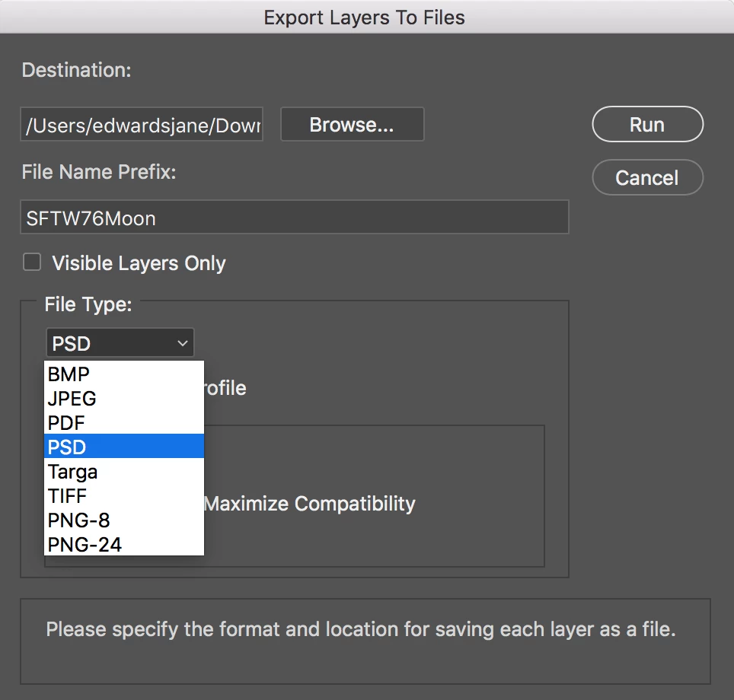This screenshot has height=700, width=734.
Task: Collapse the File Type PSD dropdown
Action: 120,343
